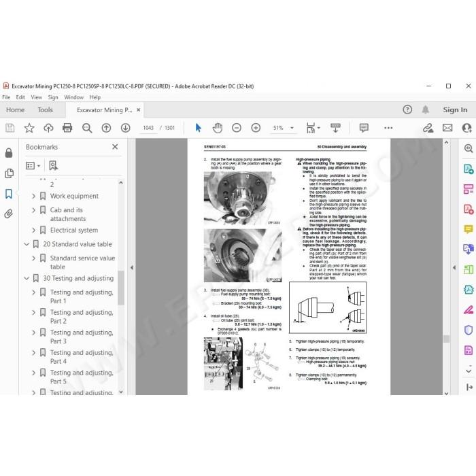Open the Protect shield tool
Viewport: 476px width, 476px height.
[469, 330]
